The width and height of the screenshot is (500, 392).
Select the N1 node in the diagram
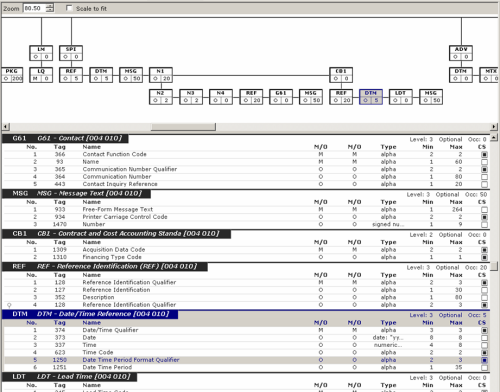point(161,75)
